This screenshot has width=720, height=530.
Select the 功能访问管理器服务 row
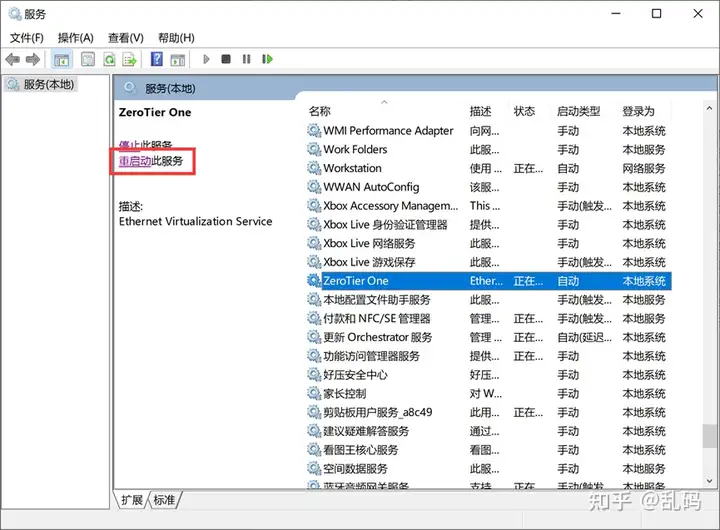(x=489, y=356)
